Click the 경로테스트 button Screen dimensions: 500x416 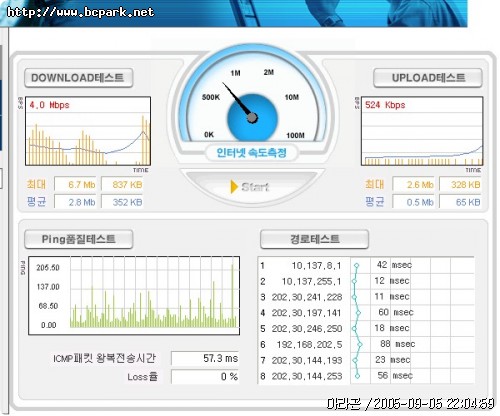(314, 239)
